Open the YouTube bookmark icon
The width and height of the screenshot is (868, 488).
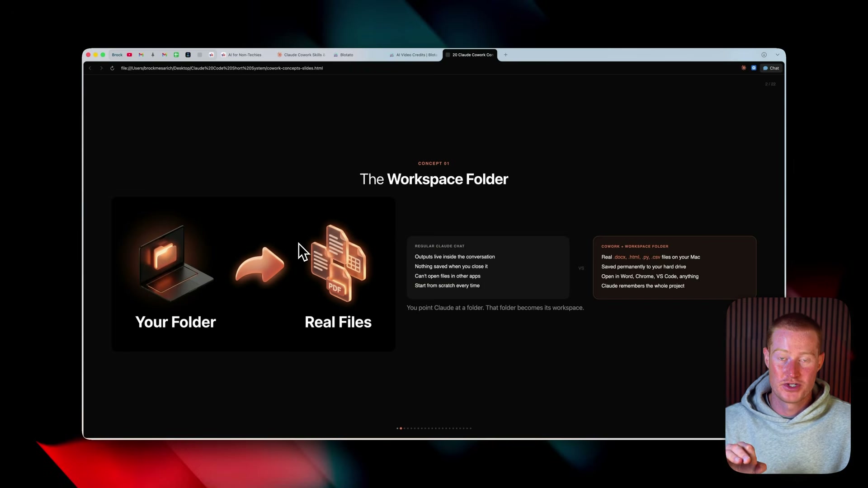pyautogui.click(x=129, y=55)
